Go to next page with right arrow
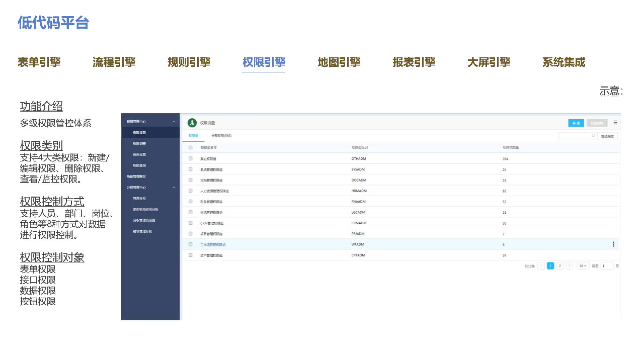The height and width of the screenshot is (362, 644). pyautogui.click(x=569, y=265)
